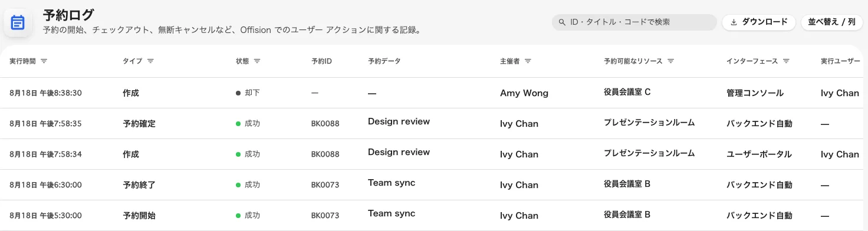Open filter for タイプ column
The width and height of the screenshot is (868, 231).
[150, 61]
